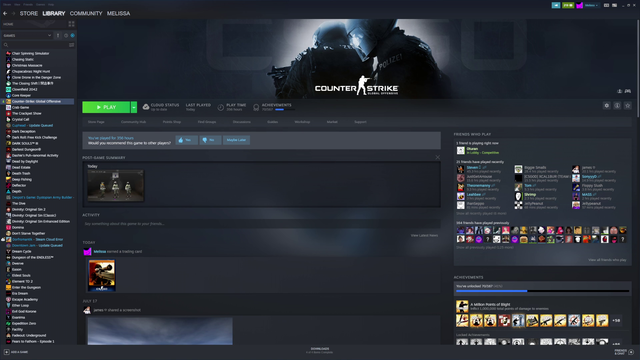Click View Latest News link

(424, 236)
